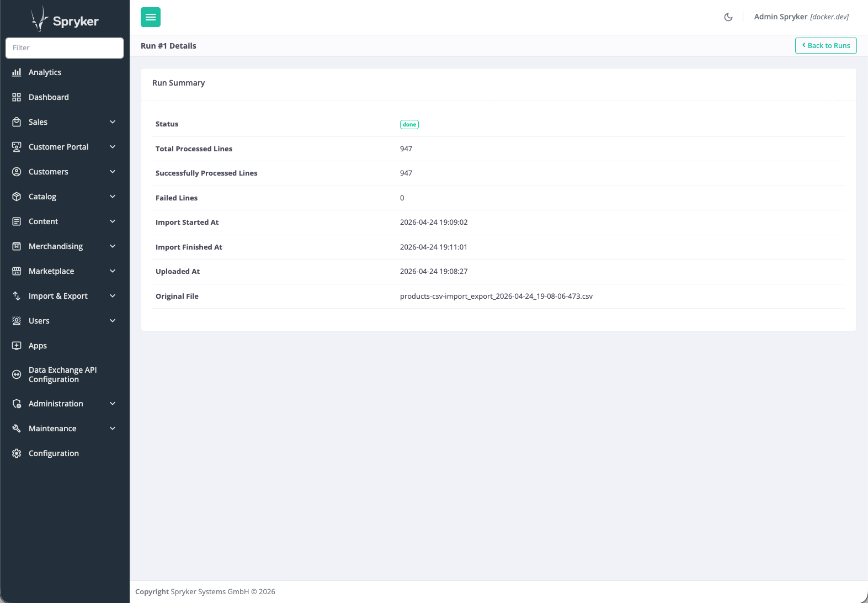
Task: Click the Configuration gear icon
Action: pyautogui.click(x=17, y=453)
